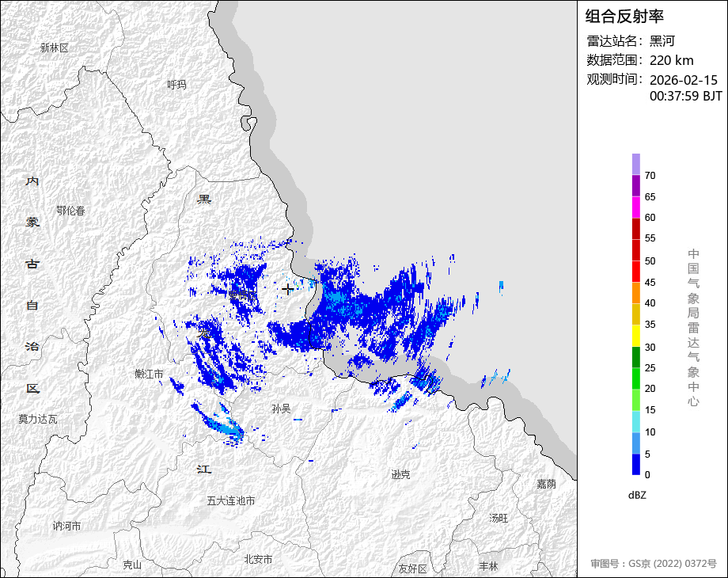Viewport: 728px width, 578px height.
Task: Pick the orange 40-45 dBZ swatch
Action: click(635, 292)
